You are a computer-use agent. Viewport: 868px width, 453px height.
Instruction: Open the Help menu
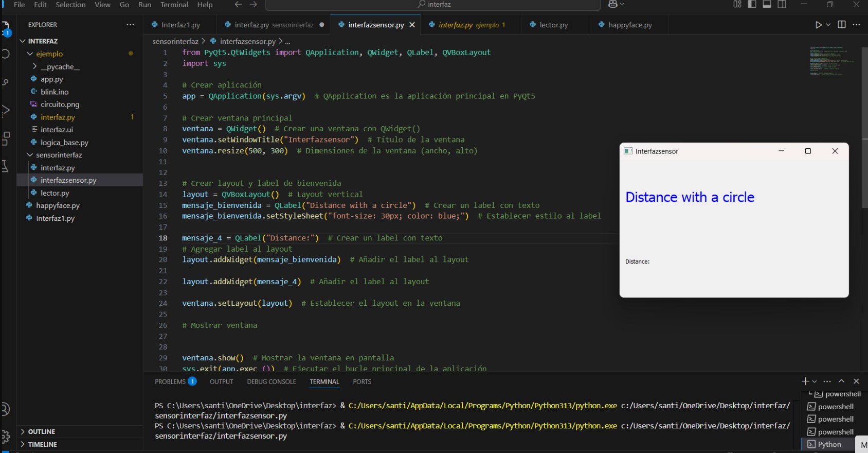coord(205,5)
